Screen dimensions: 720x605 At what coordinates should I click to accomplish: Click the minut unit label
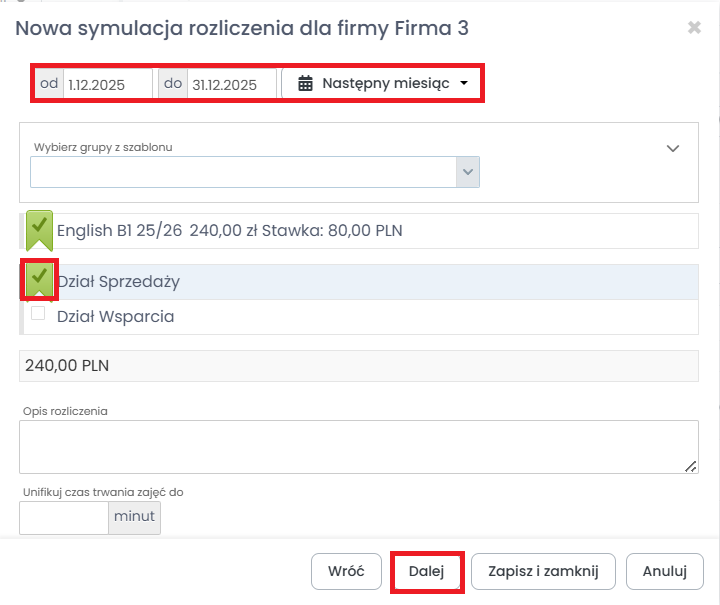(134, 518)
